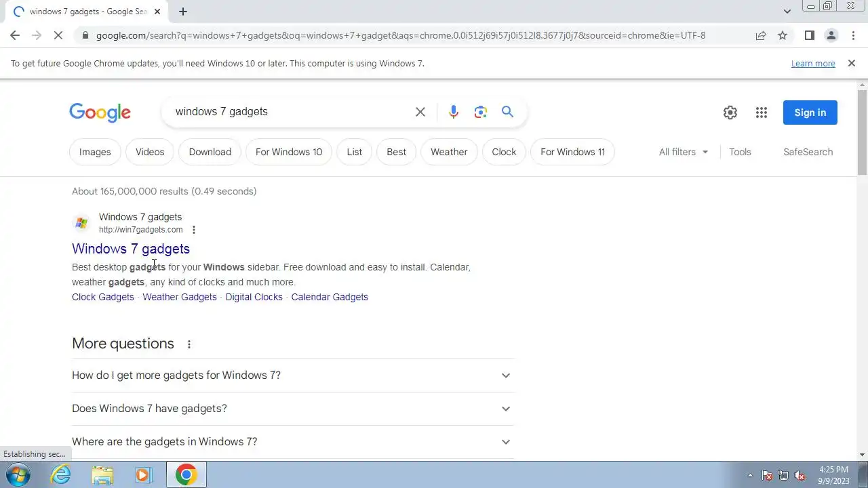Screen dimensions: 868x488
Task: Click the blue Sign in button
Action: (810, 113)
